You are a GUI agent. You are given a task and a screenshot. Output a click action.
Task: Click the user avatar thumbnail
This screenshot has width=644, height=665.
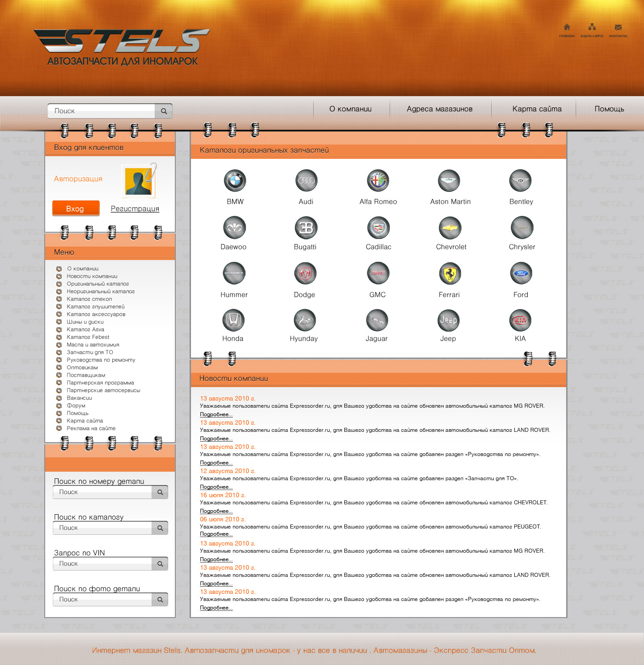pyautogui.click(x=139, y=181)
